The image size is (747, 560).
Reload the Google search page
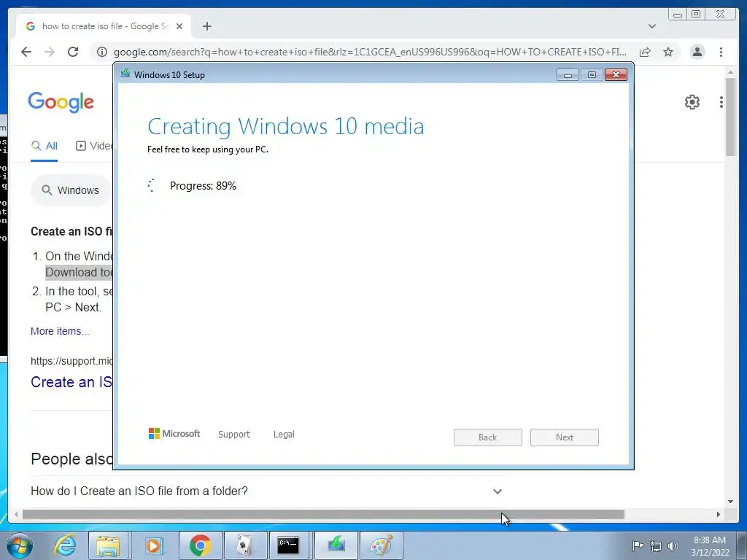click(73, 52)
